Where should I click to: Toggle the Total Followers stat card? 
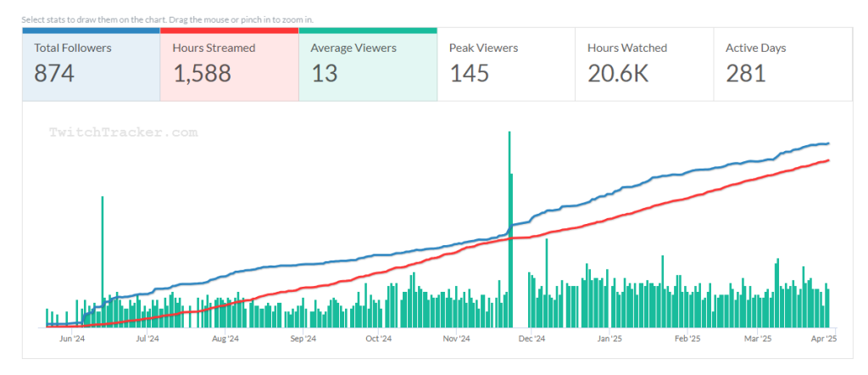pos(91,64)
